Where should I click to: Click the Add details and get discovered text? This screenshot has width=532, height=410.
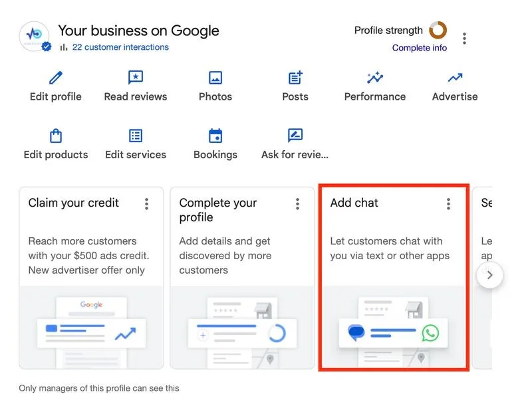click(225, 256)
